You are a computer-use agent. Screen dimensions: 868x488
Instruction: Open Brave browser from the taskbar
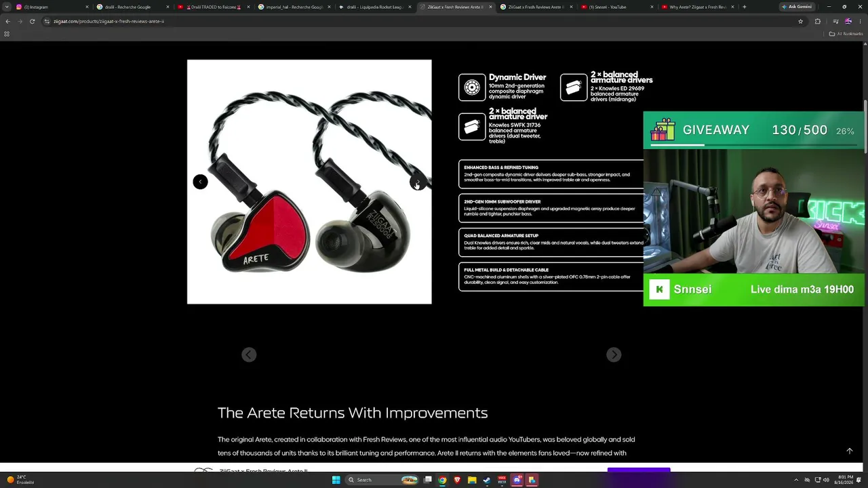tap(457, 480)
